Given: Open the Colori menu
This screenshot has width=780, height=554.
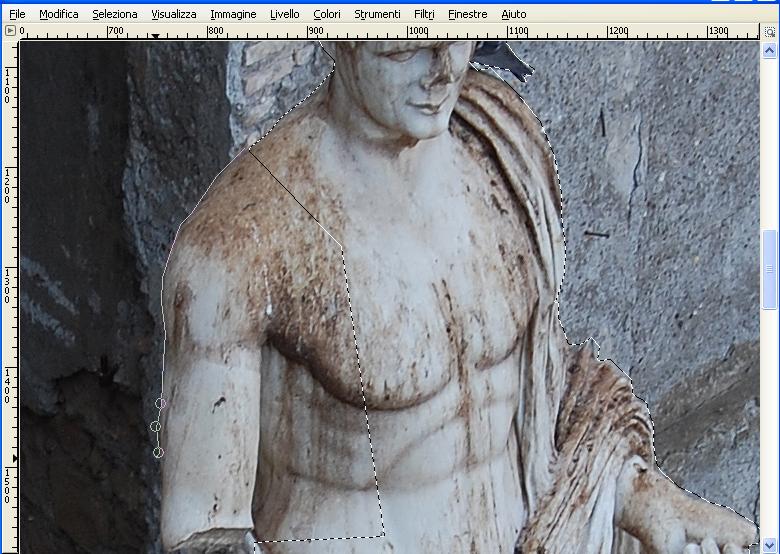Looking at the screenshot, I should click(x=327, y=14).
